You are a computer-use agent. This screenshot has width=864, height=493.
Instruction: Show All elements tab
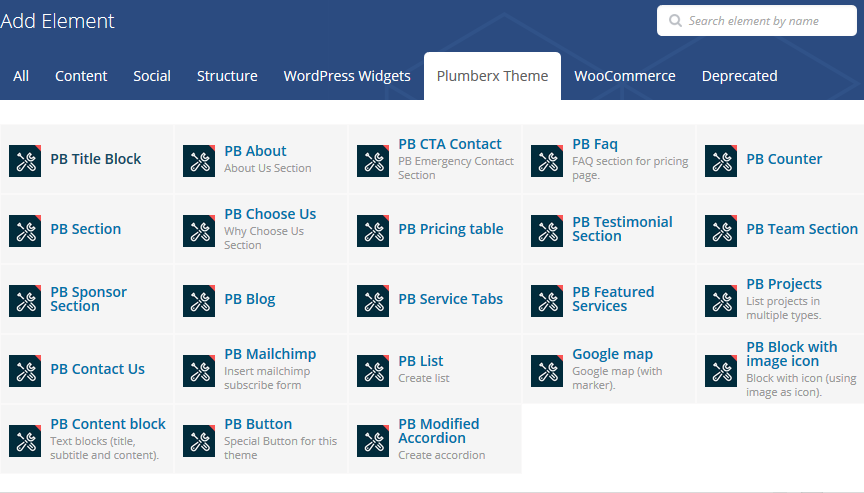[21, 76]
